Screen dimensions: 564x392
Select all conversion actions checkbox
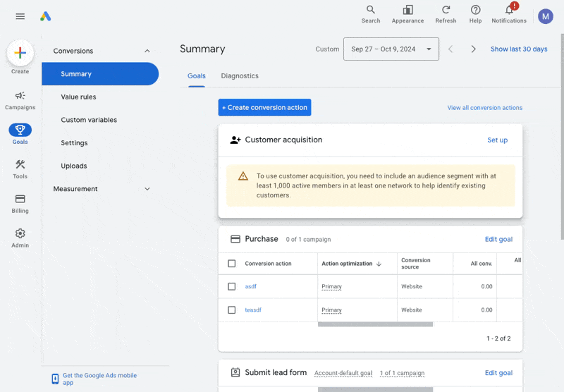coord(232,264)
